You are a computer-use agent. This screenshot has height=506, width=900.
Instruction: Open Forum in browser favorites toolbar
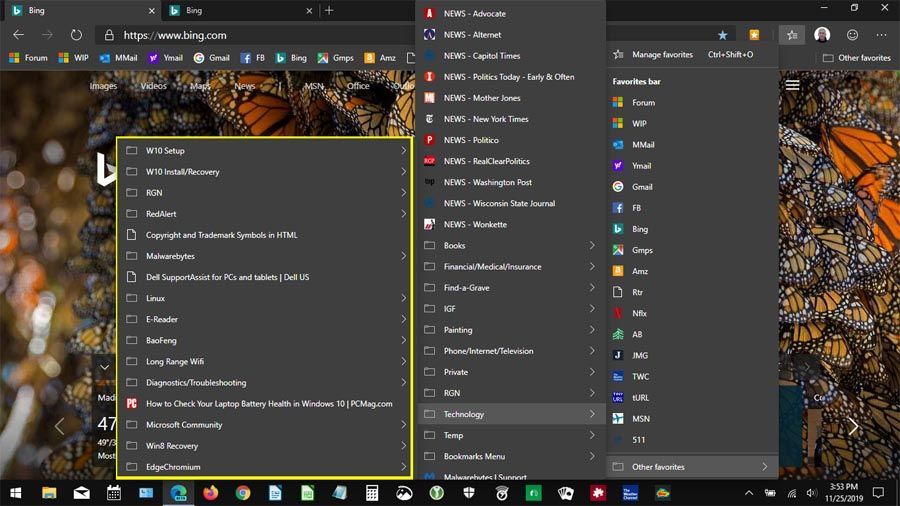click(x=29, y=58)
